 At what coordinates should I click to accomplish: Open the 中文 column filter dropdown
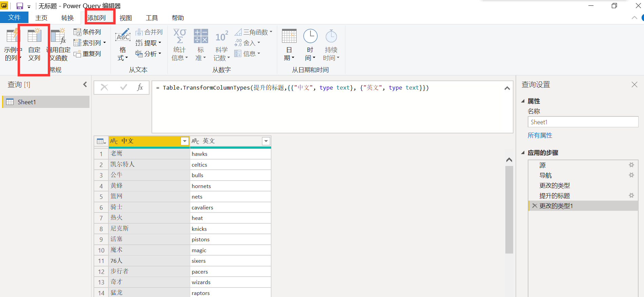185,141
